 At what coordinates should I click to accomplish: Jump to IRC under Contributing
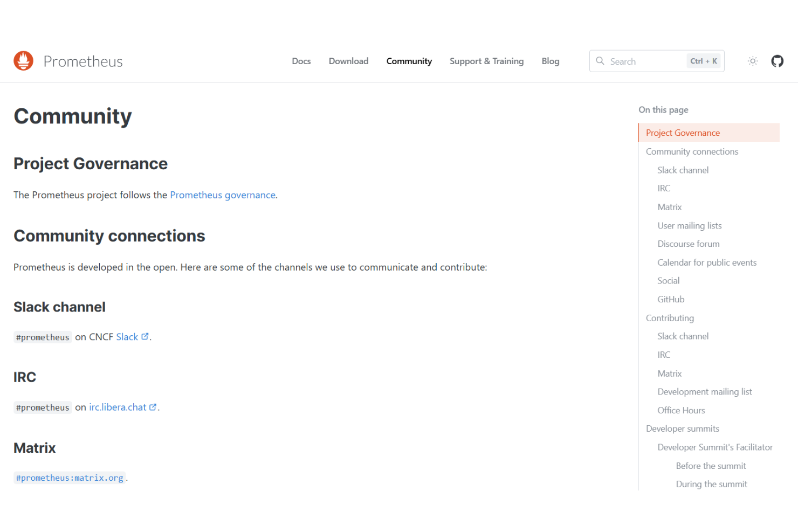664,355
